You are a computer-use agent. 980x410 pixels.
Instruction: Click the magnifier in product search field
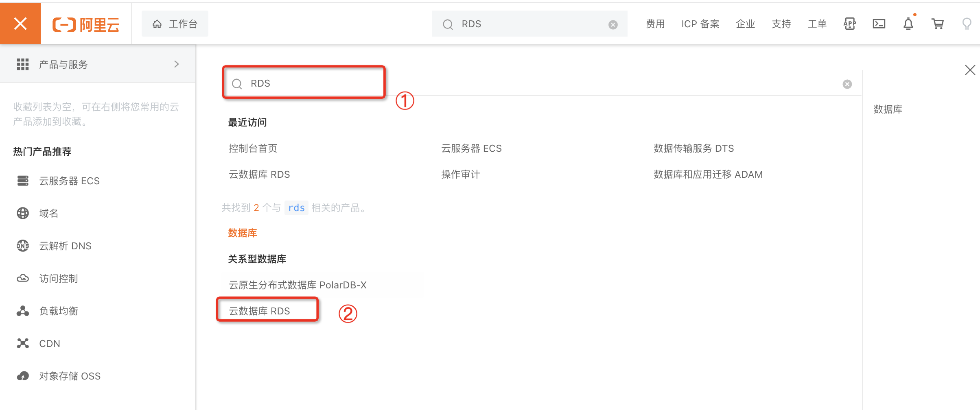pos(237,84)
